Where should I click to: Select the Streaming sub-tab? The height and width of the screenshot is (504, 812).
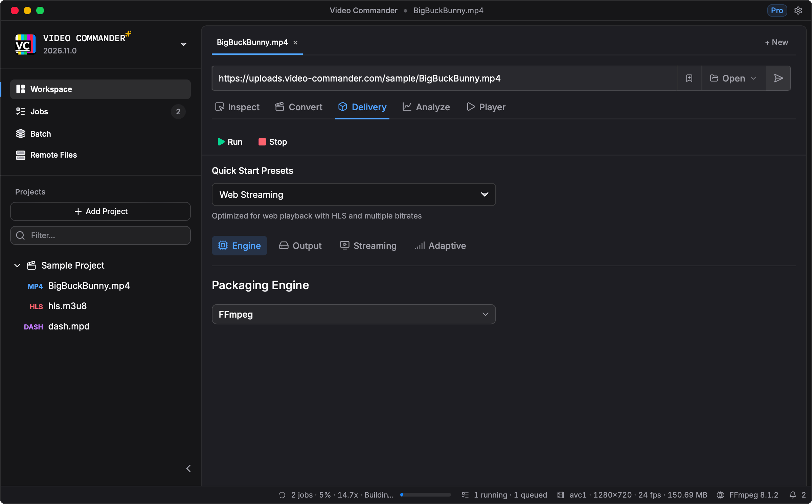(x=368, y=246)
